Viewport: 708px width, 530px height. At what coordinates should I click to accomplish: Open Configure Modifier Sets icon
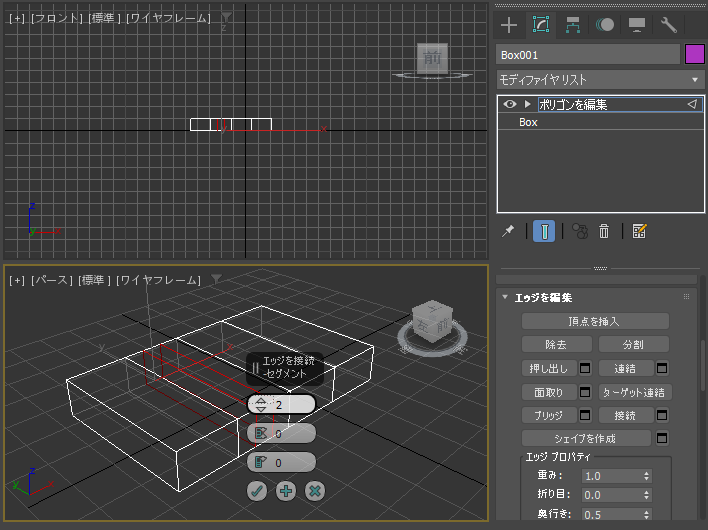click(x=640, y=231)
